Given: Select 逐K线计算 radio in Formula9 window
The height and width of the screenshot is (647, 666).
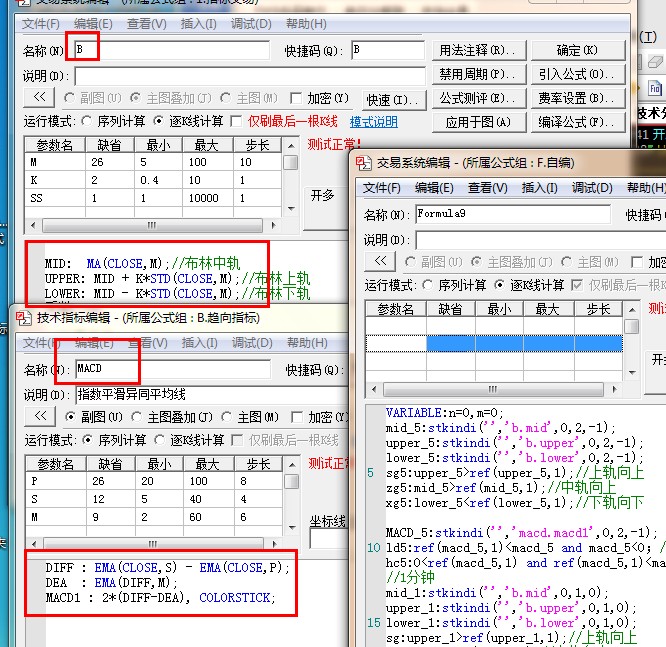Looking at the screenshot, I should tap(500, 285).
